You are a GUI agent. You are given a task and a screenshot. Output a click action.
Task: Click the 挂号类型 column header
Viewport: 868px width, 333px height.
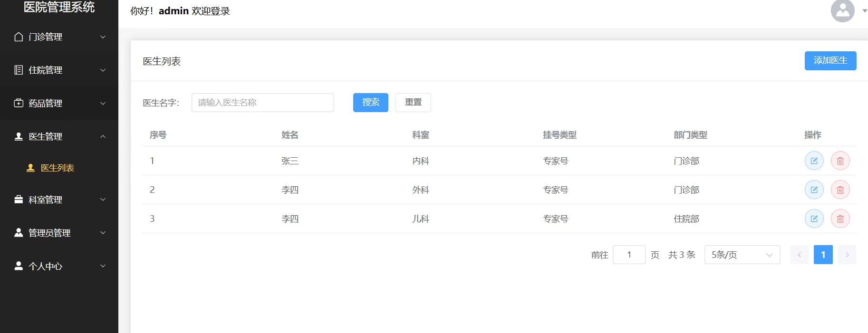(559, 135)
